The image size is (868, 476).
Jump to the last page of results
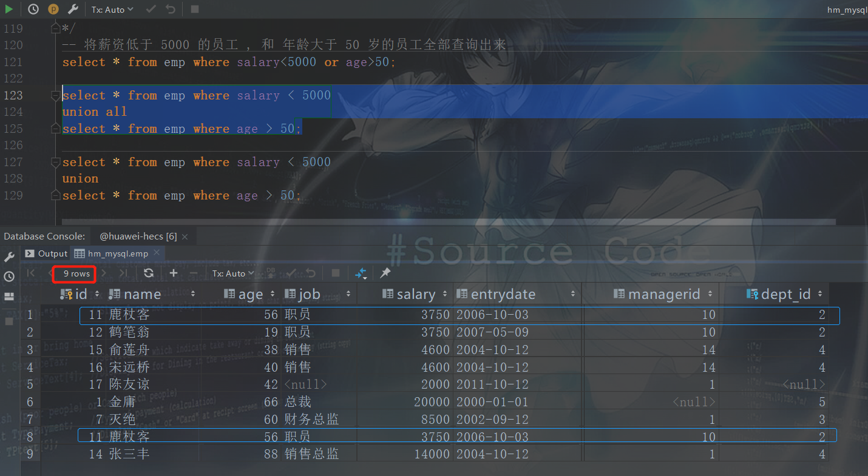pyautogui.click(x=123, y=273)
